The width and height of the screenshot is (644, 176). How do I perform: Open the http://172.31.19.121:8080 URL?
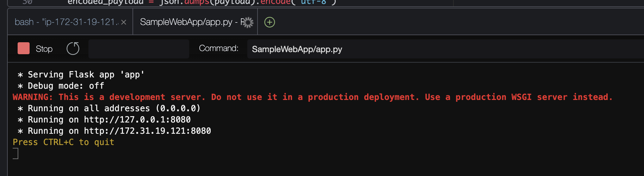pyautogui.click(x=147, y=131)
